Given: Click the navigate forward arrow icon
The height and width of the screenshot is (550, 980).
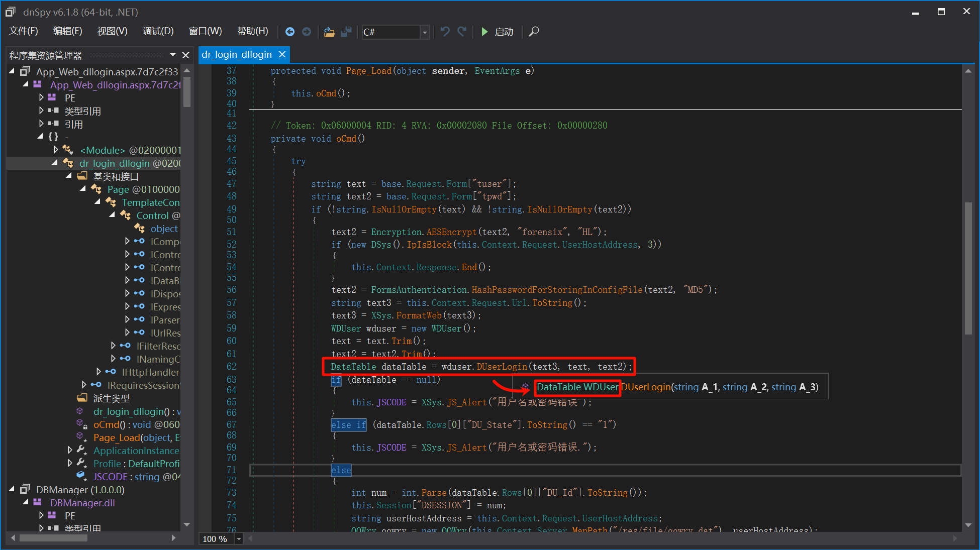Looking at the screenshot, I should [x=307, y=32].
